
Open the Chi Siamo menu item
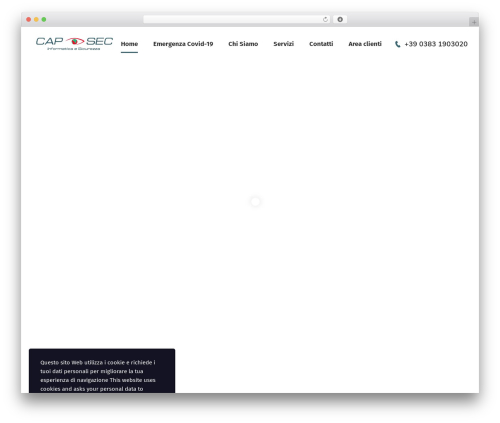tap(243, 44)
